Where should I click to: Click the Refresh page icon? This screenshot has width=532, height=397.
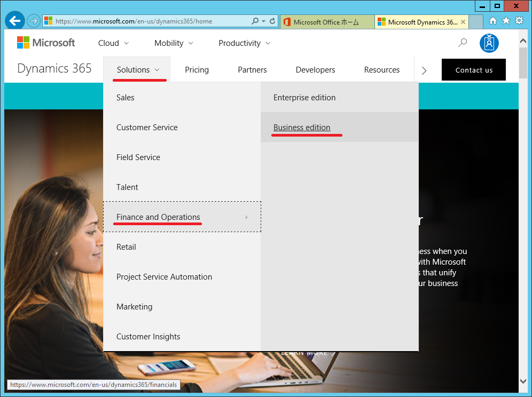click(x=272, y=21)
